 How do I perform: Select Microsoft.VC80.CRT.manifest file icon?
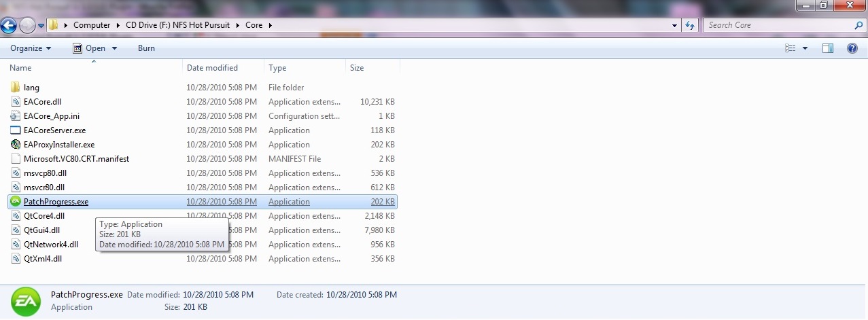[x=16, y=159]
